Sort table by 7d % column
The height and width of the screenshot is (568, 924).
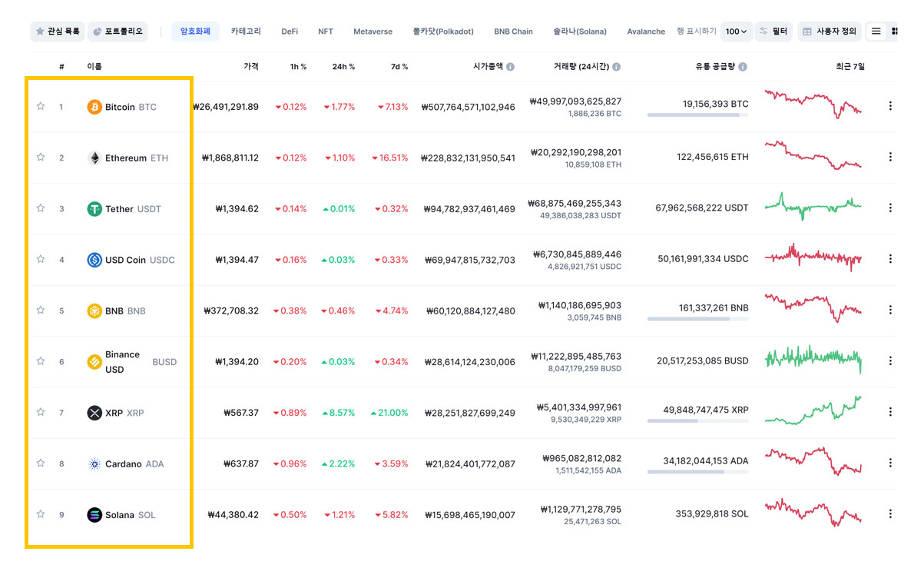399,67
